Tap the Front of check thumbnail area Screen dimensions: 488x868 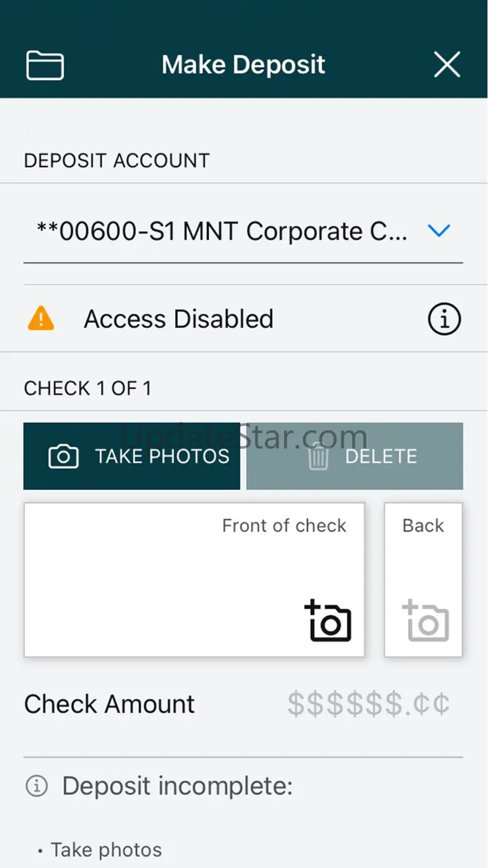pos(194,580)
